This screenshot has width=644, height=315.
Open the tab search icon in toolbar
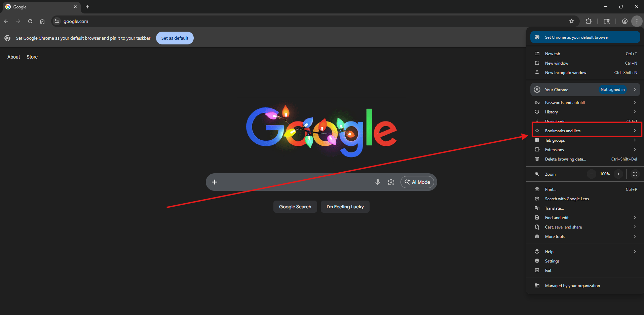(607, 21)
